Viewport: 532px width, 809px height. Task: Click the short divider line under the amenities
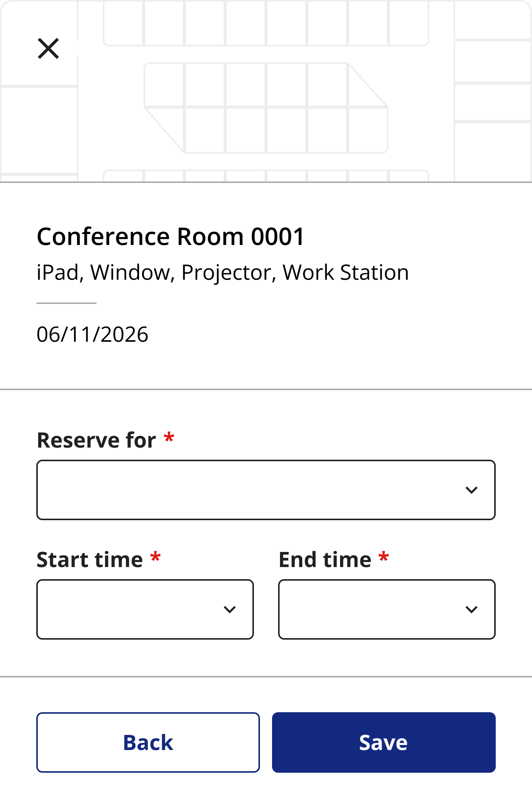tap(66, 303)
